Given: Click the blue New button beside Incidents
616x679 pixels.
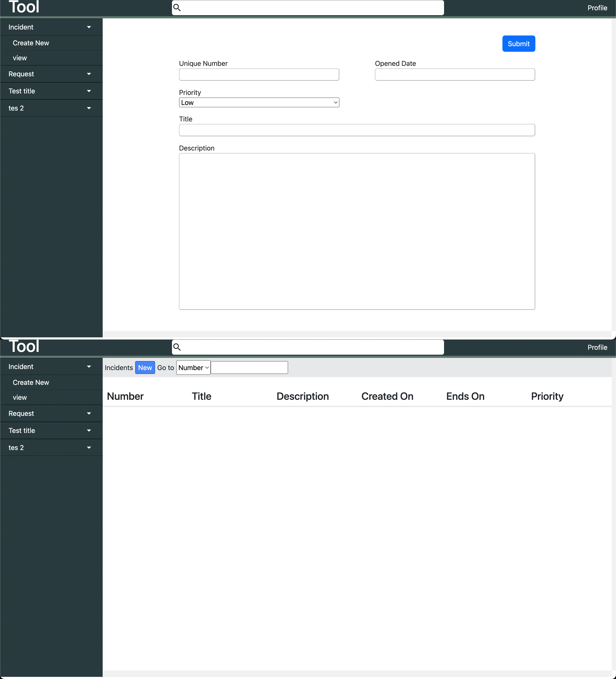Looking at the screenshot, I should (145, 368).
